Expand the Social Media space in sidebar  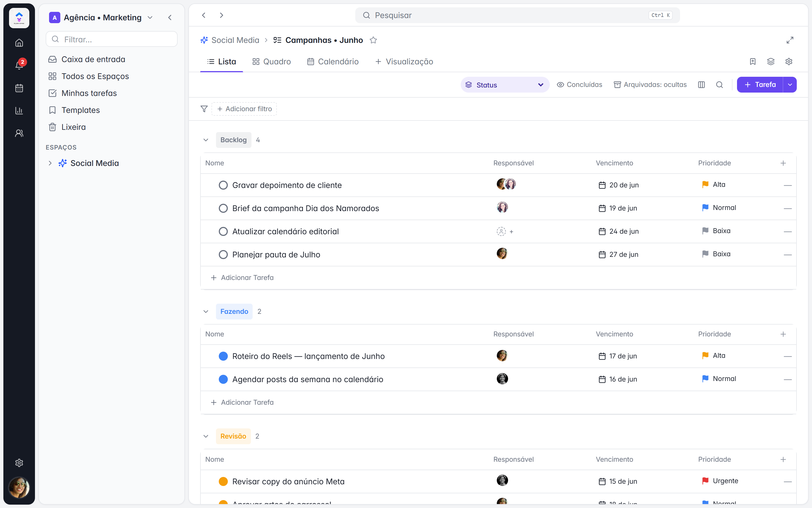point(50,163)
